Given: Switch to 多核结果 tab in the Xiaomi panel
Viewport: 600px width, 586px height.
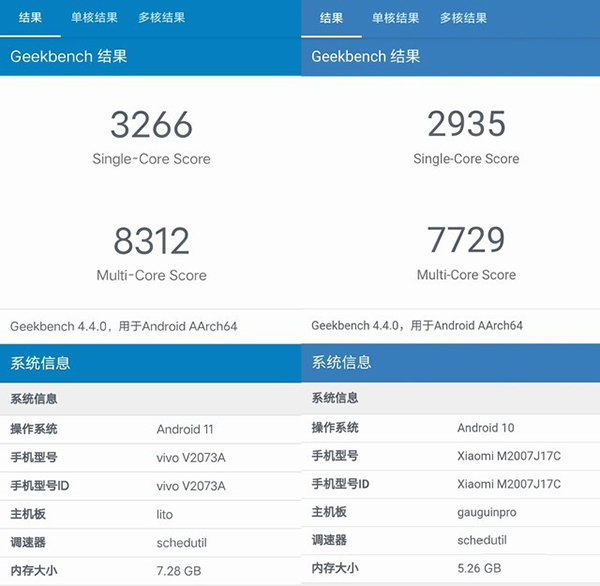Looking at the screenshot, I should 464,18.
